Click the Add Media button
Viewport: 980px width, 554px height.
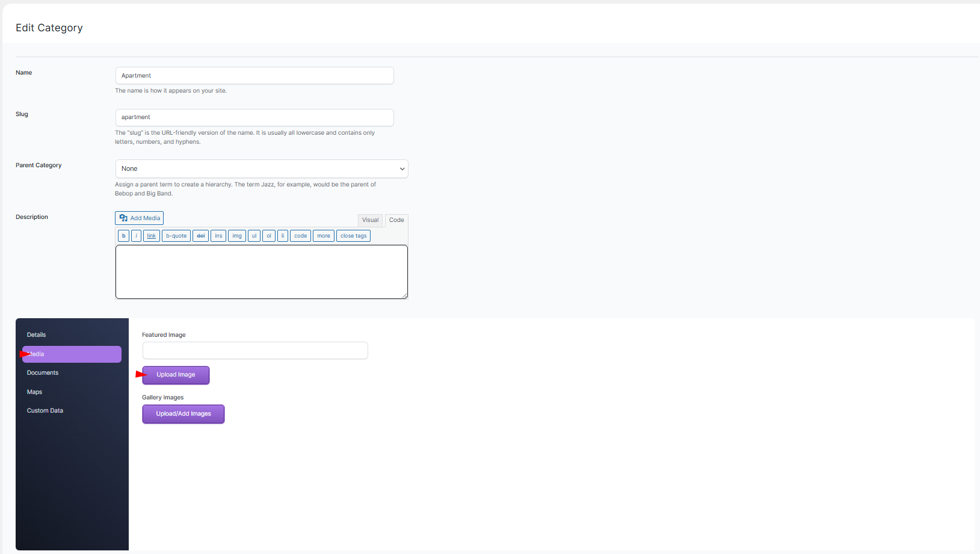point(139,218)
